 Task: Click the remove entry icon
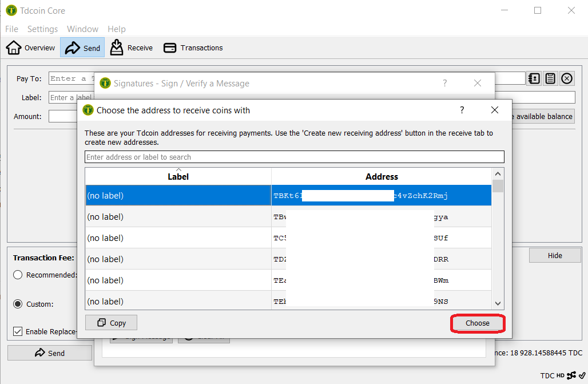coord(567,78)
